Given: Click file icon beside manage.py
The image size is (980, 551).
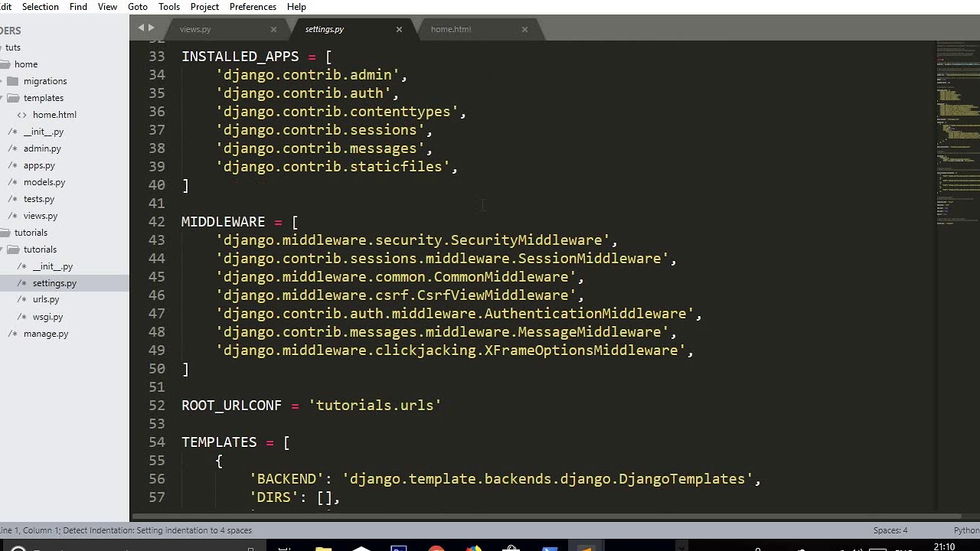Looking at the screenshot, I should [12, 334].
